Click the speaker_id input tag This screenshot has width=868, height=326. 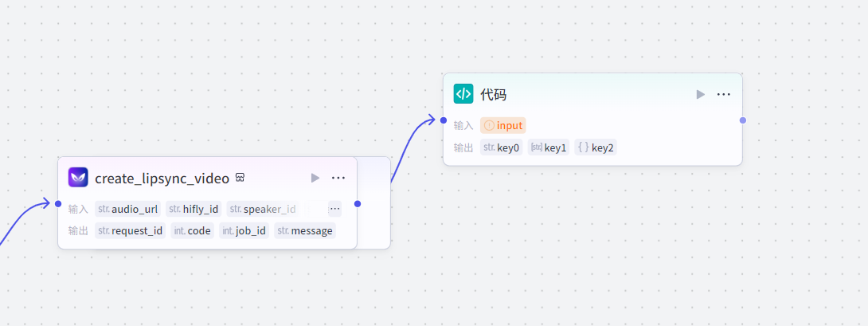coord(262,209)
